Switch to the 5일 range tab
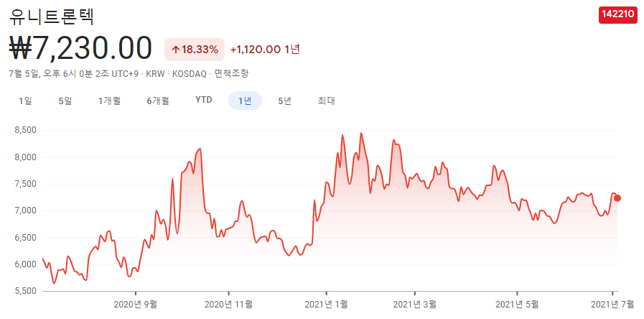Image resolution: width=644 pixels, height=319 pixels. tap(65, 101)
